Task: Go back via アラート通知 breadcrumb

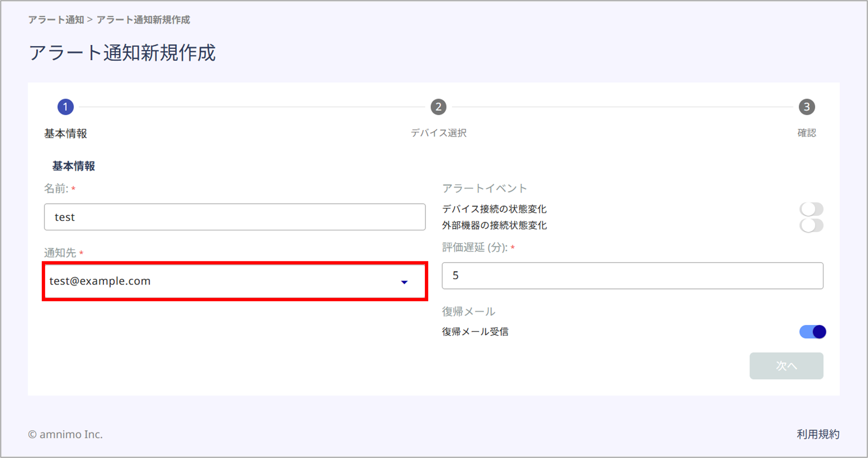Action: pyautogui.click(x=56, y=20)
